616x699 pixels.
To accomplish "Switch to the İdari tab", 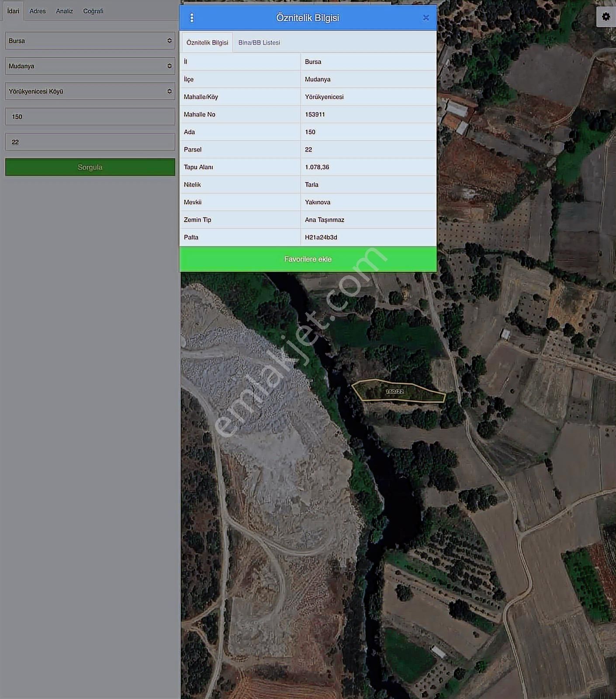I will (13, 11).
